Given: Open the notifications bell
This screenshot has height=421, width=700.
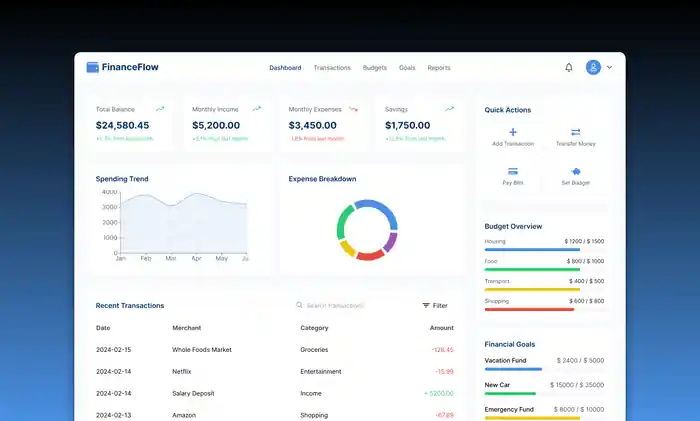Looking at the screenshot, I should pos(569,67).
